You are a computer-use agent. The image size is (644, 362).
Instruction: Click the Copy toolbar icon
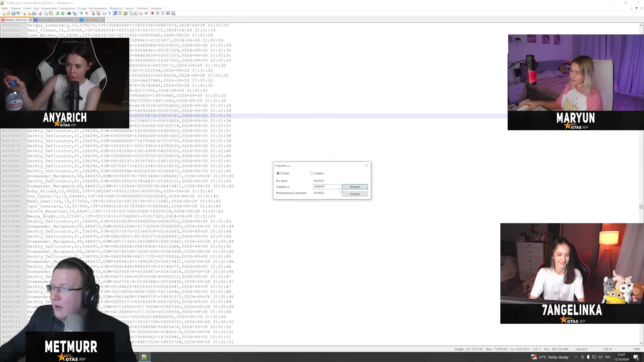[46, 13]
